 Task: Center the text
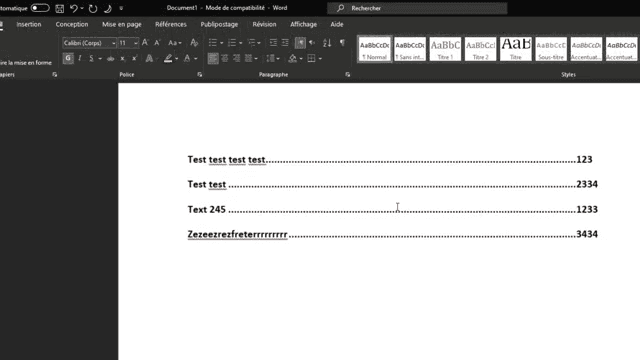tap(224, 58)
